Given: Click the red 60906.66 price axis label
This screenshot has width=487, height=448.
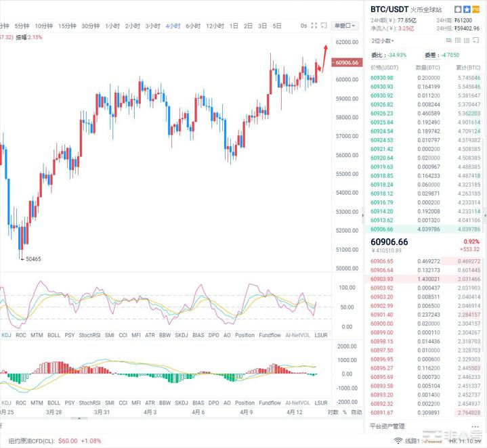Looking at the screenshot, I should [x=347, y=62].
